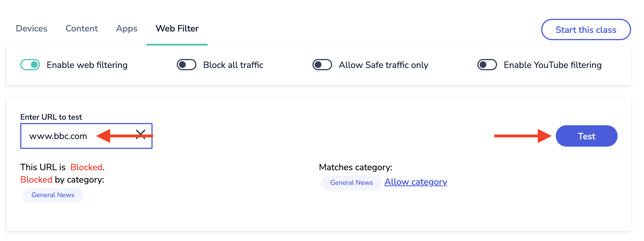Click the Allow Safe traffic only label text
The width and height of the screenshot is (644, 241).
click(383, 65)
